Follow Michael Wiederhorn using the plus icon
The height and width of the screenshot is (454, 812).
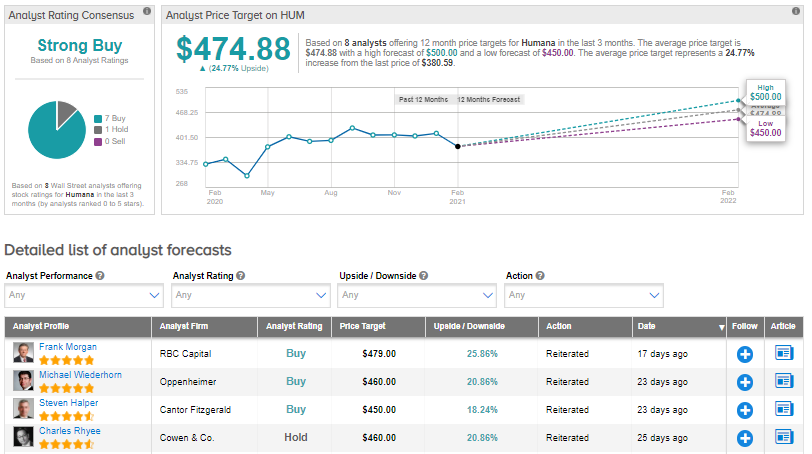[x=744, y=381]
